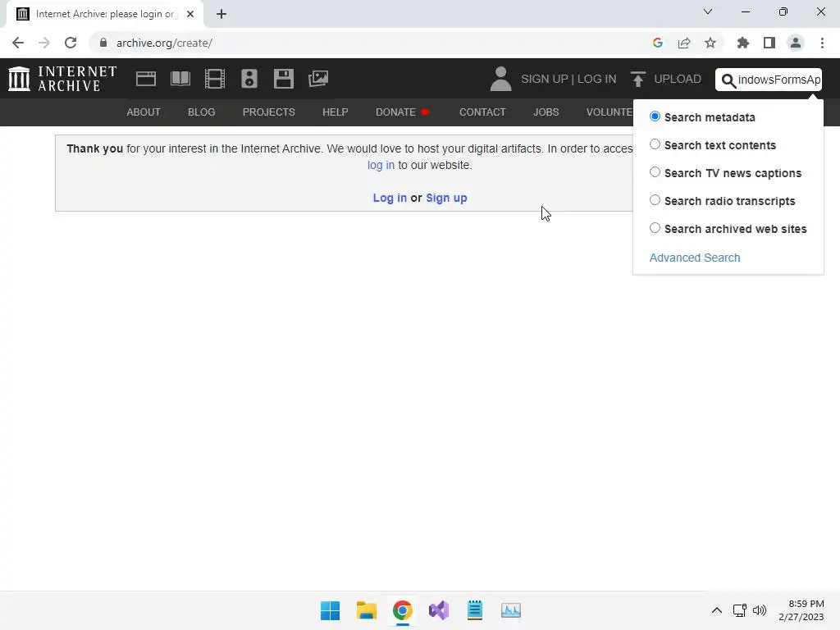Open a new browser tab

221,14
